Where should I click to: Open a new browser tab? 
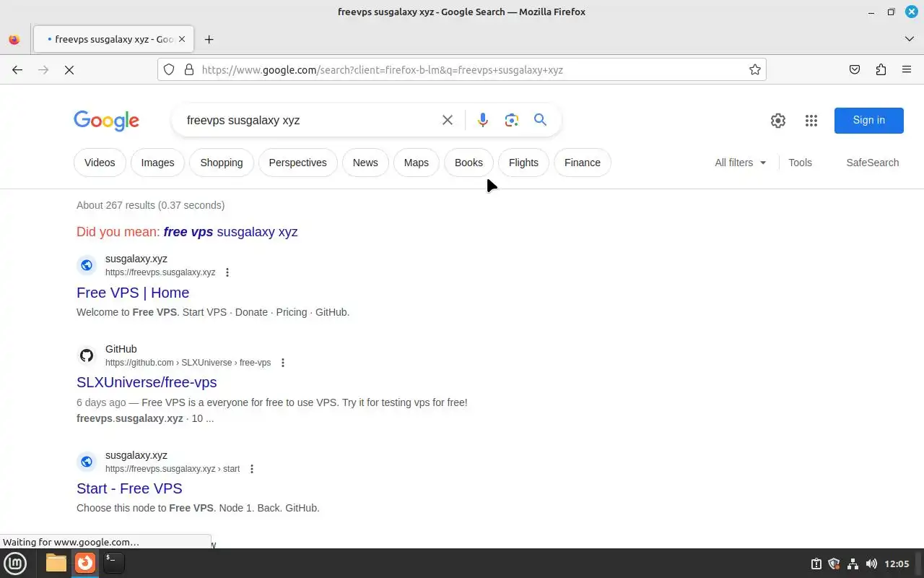tap(209, 39)
